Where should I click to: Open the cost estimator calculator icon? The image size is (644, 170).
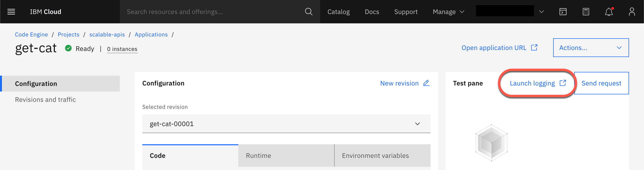586,12
